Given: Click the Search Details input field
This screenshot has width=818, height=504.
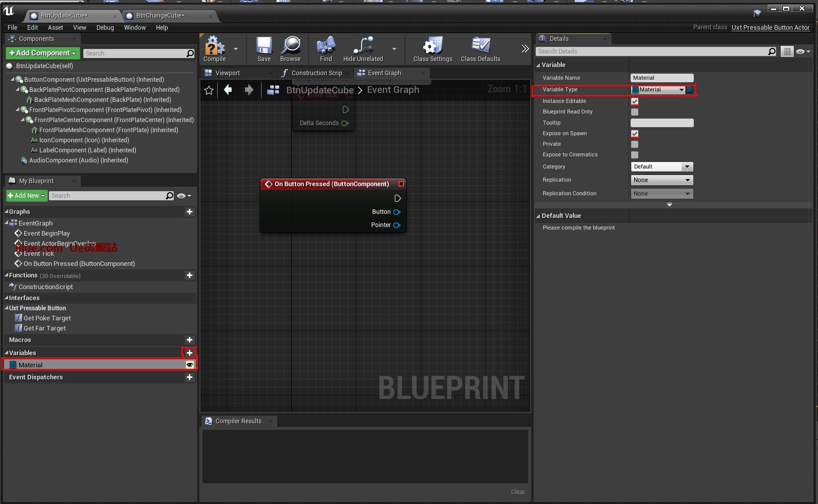Looking at the screenshot, I should click(651, 51).
